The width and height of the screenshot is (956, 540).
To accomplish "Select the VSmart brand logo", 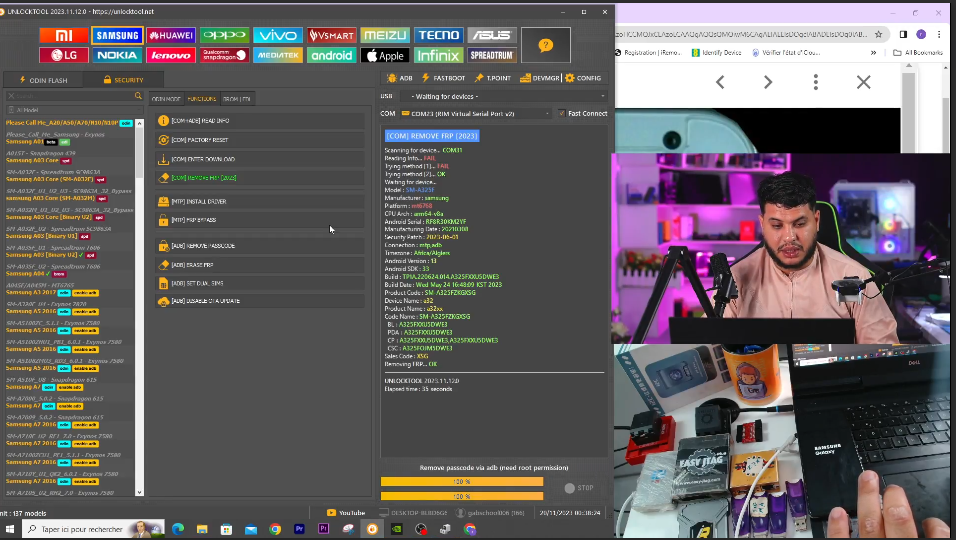I will click(332, 35).
